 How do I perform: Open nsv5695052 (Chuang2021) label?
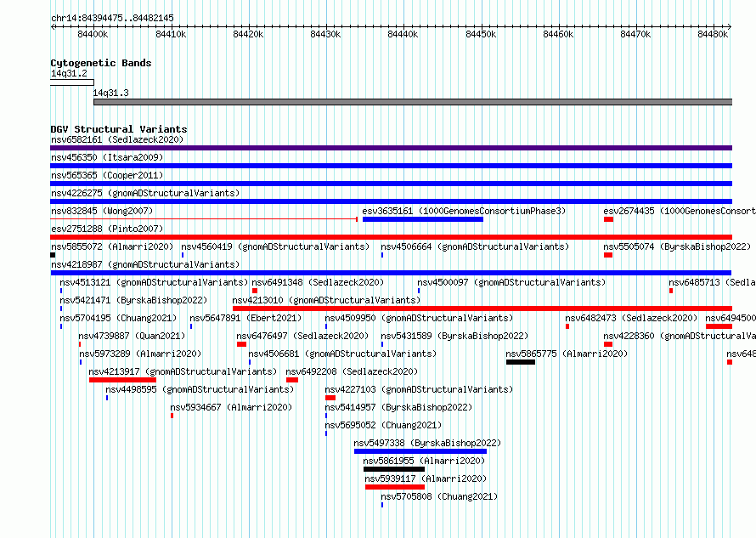coord(383,425)
